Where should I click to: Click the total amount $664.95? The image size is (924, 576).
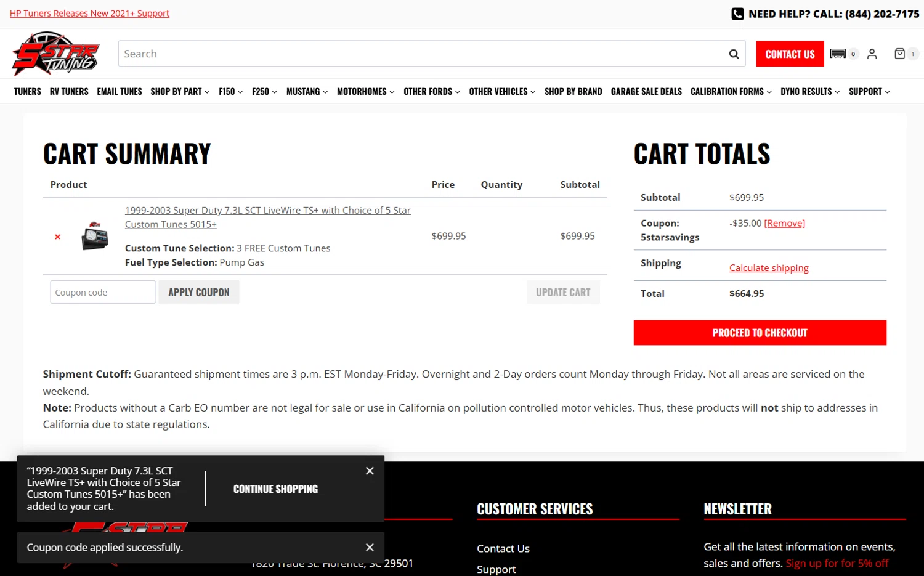click(747, 293)
